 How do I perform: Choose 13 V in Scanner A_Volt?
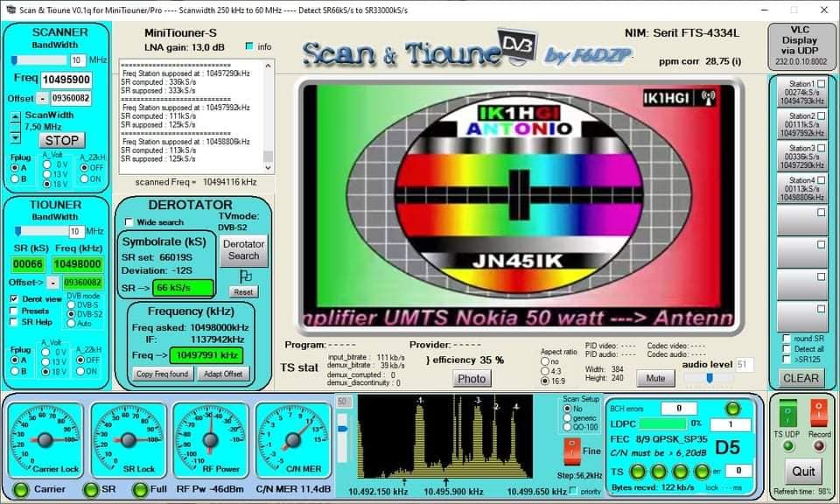(47, 174)
